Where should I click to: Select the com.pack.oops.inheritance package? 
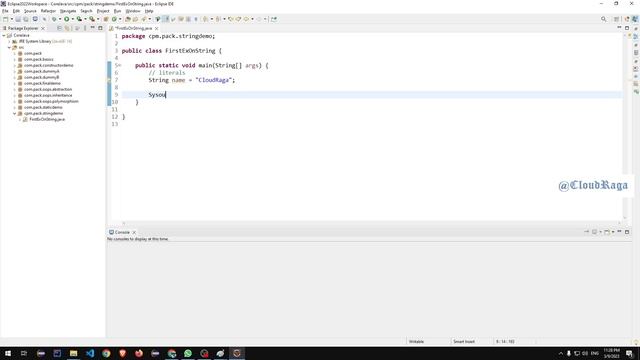point(48,95)
